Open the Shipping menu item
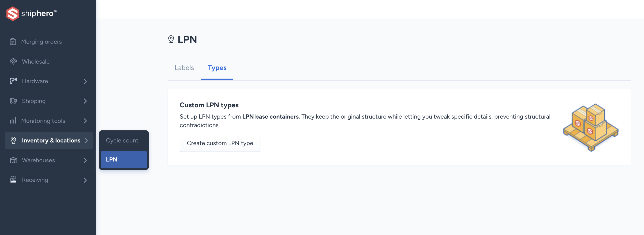644x235 pixels. point(49,101)
